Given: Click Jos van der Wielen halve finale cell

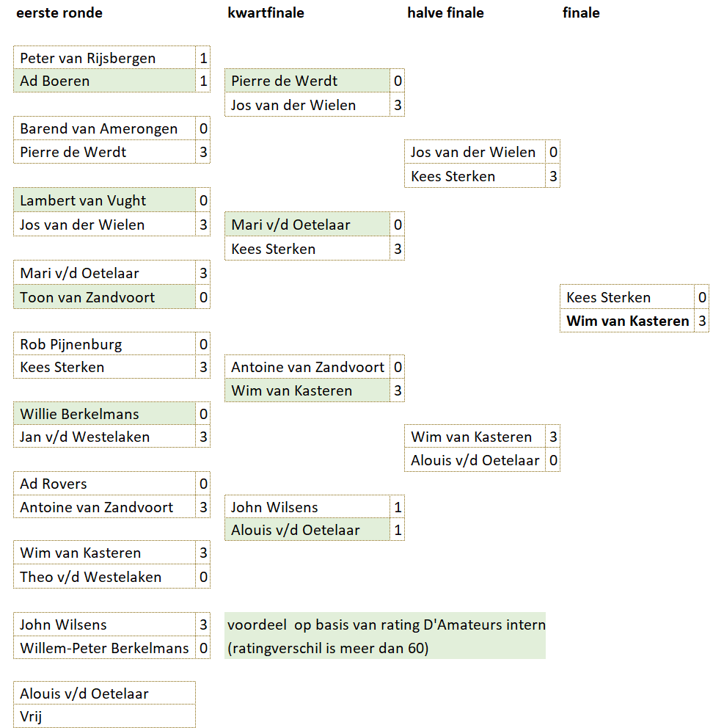Looking at the screenshot, I should [x=475, y=152].
